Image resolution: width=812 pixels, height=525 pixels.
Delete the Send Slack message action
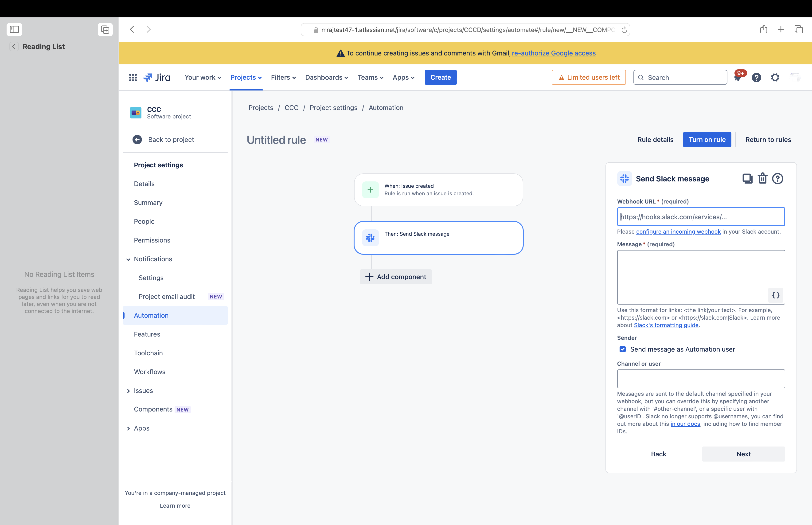(x=763, y=178)
